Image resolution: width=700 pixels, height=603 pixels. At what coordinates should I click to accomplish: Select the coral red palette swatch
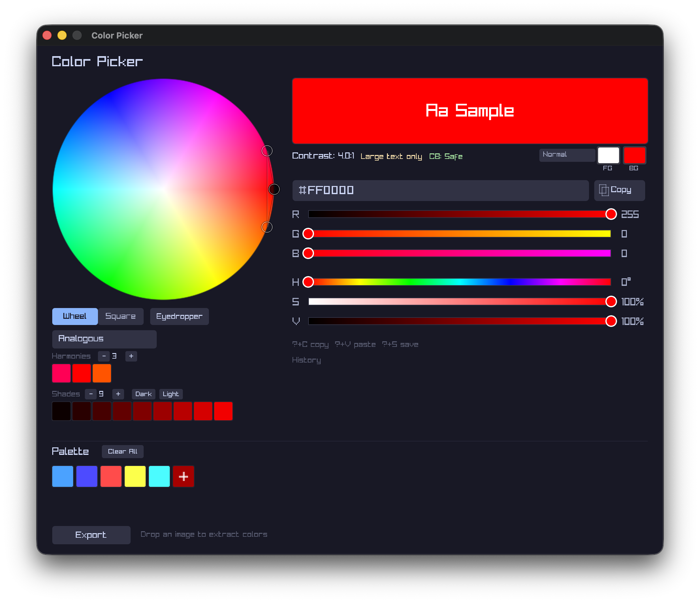(x=111, y=476)
